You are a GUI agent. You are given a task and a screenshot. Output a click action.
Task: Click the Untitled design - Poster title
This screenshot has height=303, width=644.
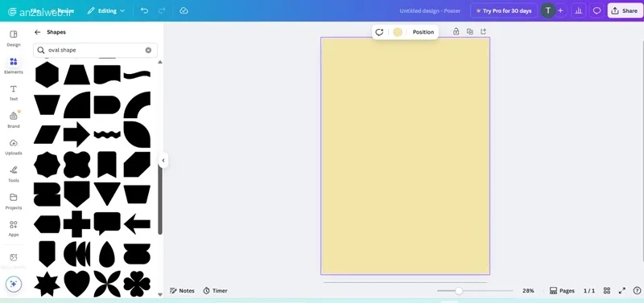coord(430,10)
